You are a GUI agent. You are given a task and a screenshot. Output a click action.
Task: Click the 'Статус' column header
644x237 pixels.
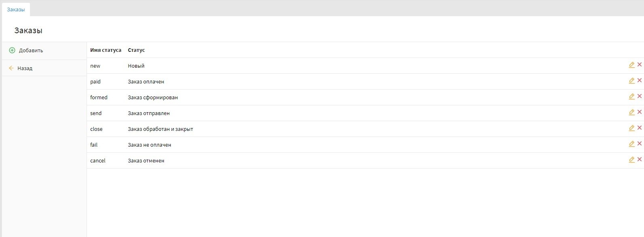tap(136, 50)
